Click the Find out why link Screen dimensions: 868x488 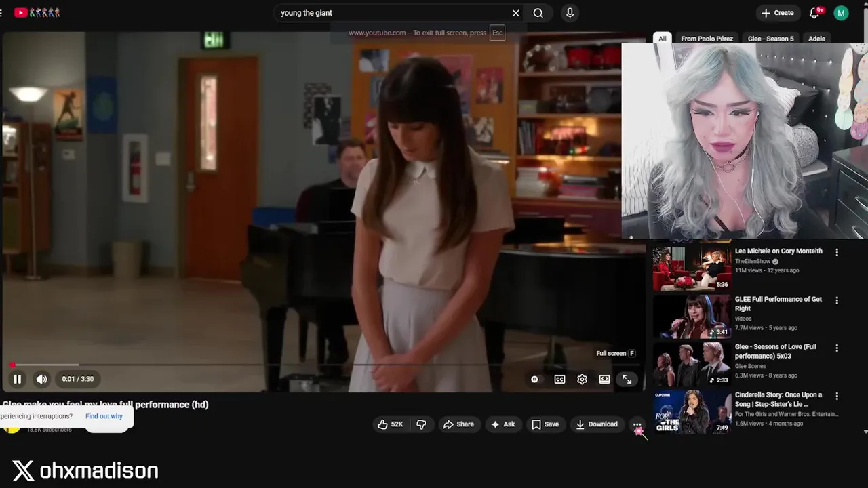104,416
